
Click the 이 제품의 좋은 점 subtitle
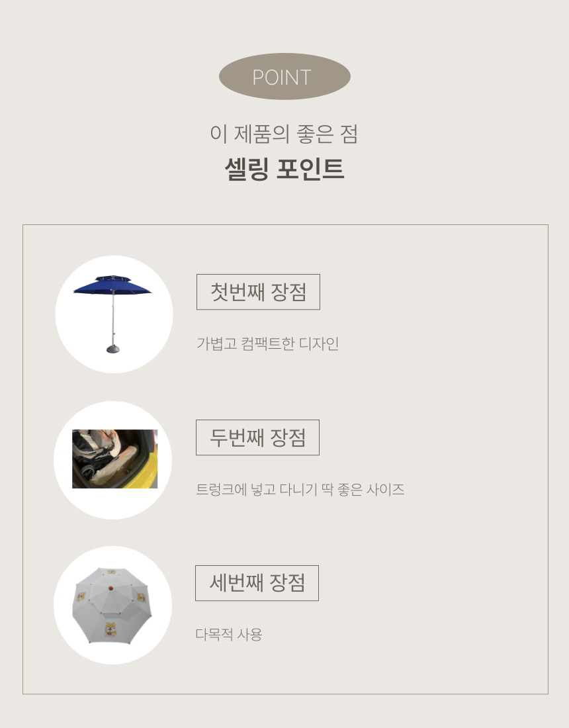click(x=284, y=134)
